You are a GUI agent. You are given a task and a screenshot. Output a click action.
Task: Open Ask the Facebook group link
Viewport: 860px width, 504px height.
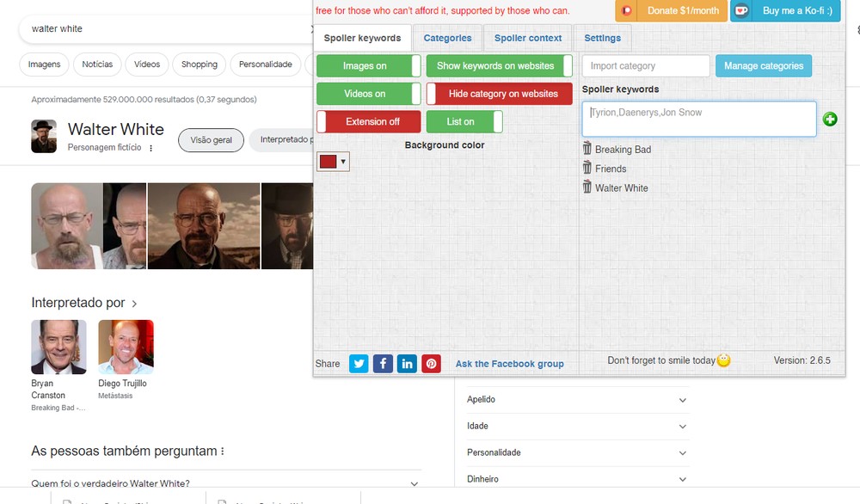[509, 364]
